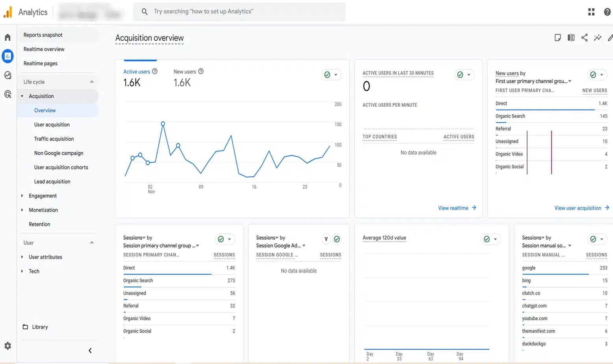613x364 pixels.
Task: Click the compare columns icon
Action: coord(571,38)
